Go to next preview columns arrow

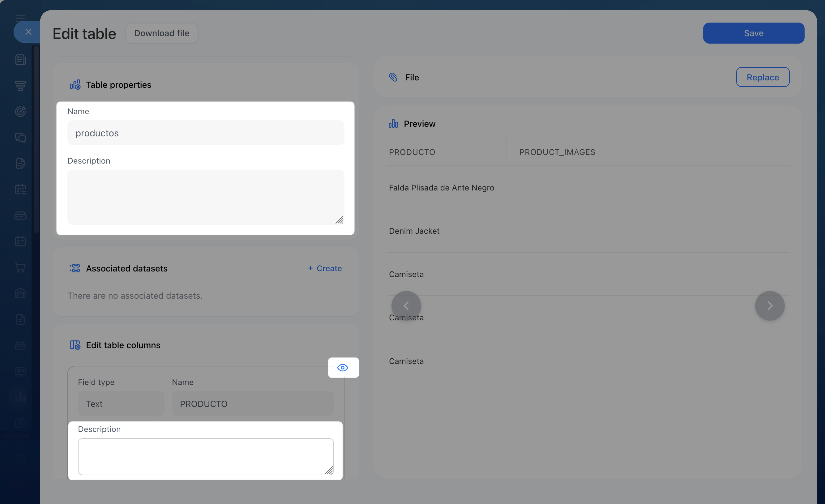click(770, 306)
